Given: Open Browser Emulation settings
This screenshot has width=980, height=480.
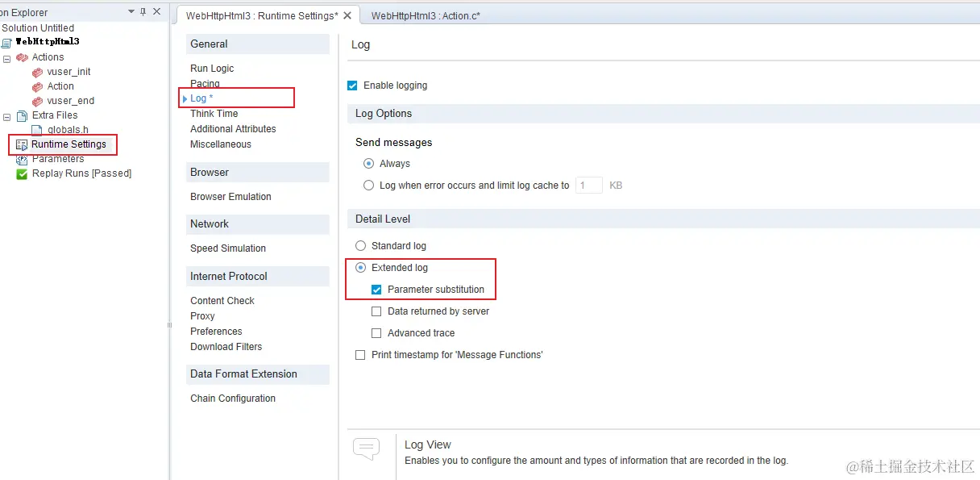Looking at the screenshot, I should (230, 197).
